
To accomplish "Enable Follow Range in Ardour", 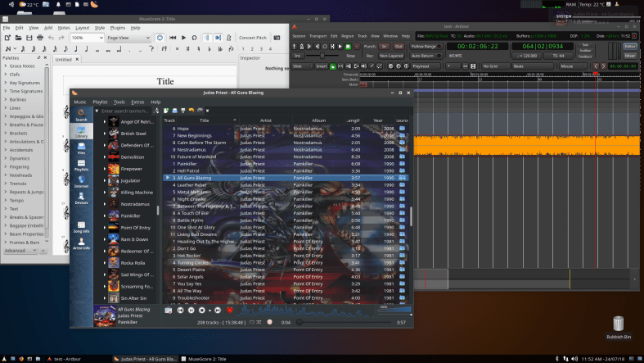I will click(426, 47).
